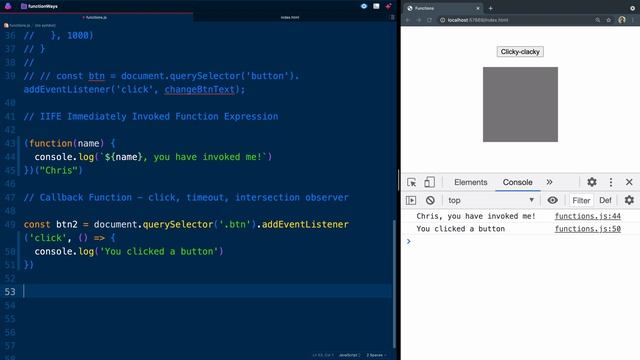Toggle DevTools device toolbar icon
The width and height of the screenshot is (640, 360).
429,182
